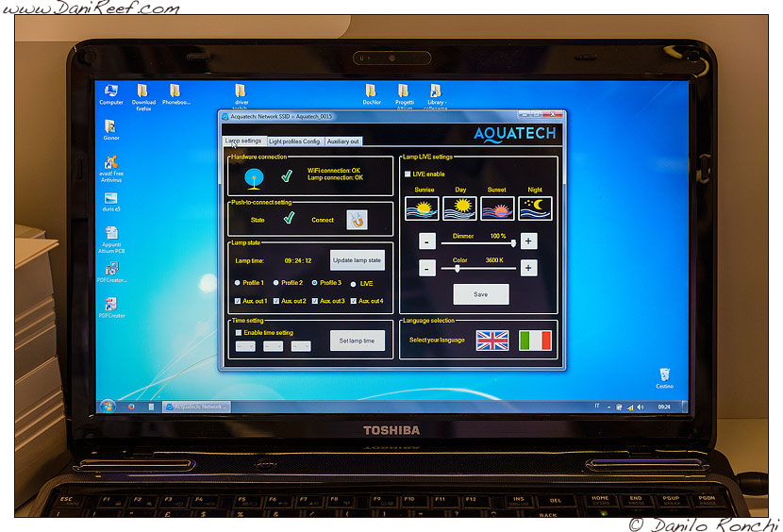Open the Phonebook desktop folder
This screenshot has width=783, height=532.
[x=175, y=94]
